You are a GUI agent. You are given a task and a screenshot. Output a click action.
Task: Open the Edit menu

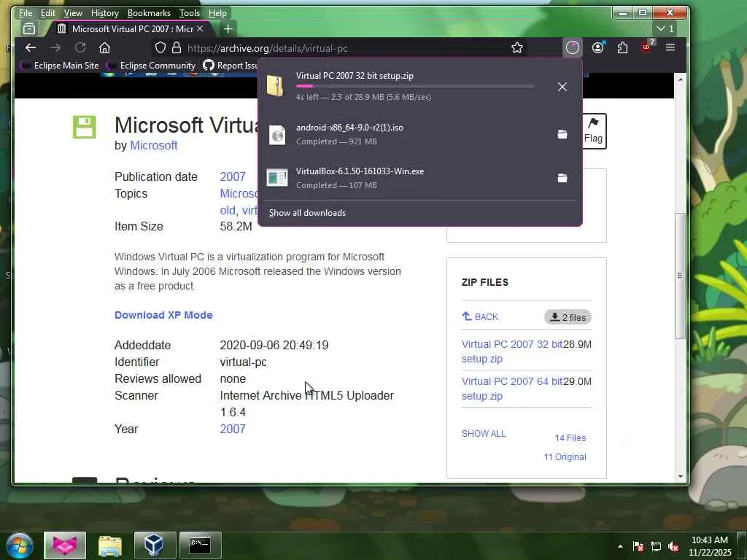(47, 13)
